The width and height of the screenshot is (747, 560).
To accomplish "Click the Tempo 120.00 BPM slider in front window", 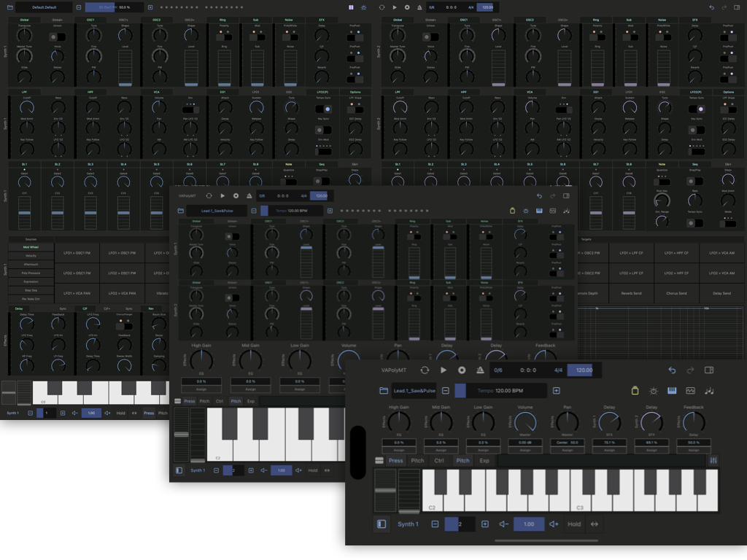I will 500,391.
